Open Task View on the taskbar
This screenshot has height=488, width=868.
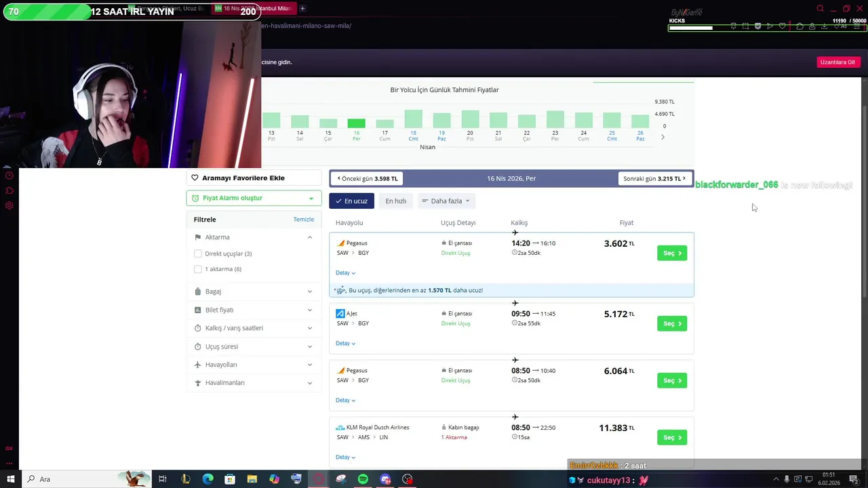click(163, 479)
